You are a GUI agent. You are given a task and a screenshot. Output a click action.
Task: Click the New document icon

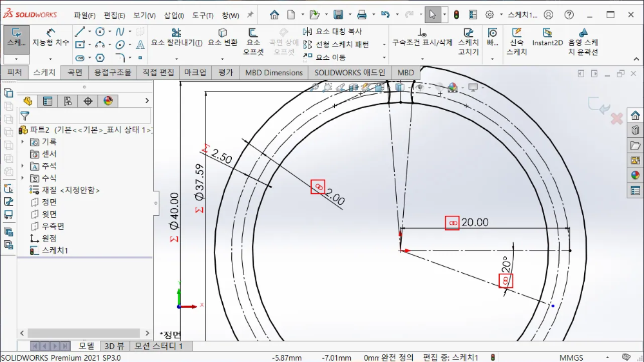coord(291,15)
